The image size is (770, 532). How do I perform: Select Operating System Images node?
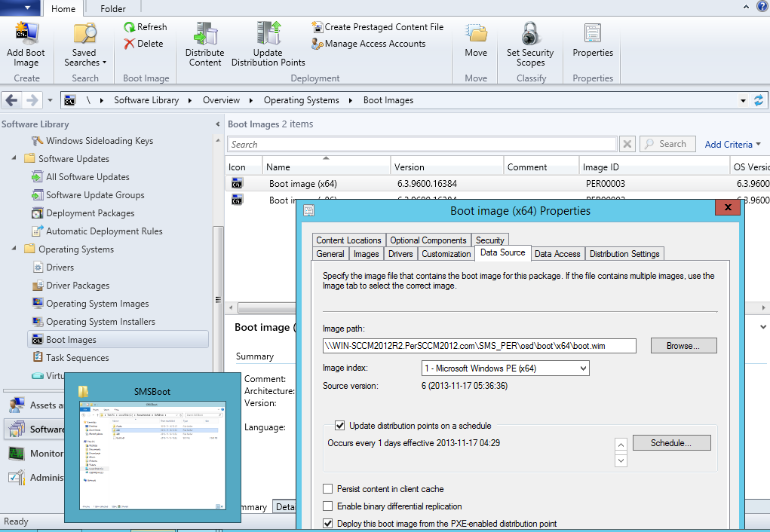click(90, 304)
